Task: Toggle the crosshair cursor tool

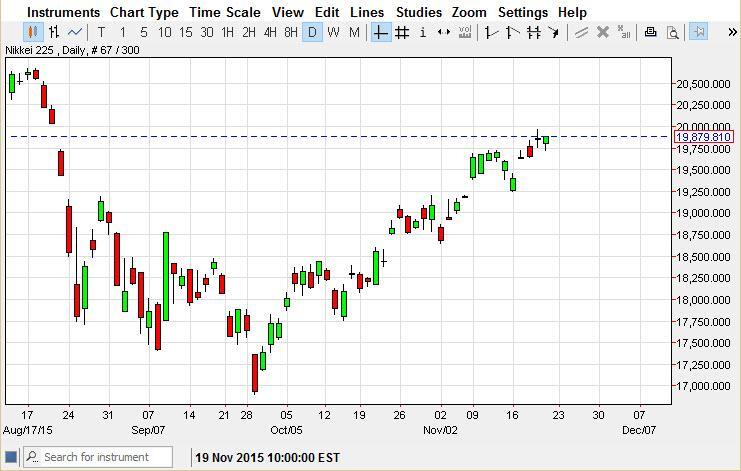Action: click(381, 32)
